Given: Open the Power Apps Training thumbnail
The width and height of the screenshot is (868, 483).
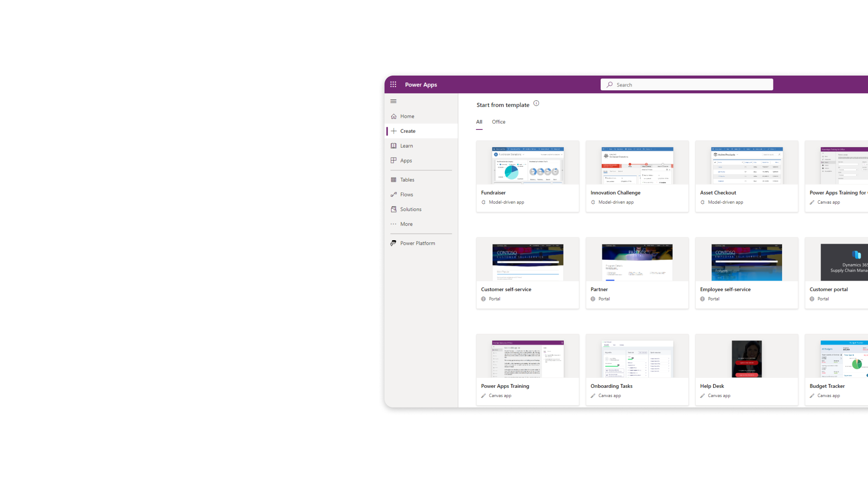Looking at the screenshot, I should tap(528, 359).
